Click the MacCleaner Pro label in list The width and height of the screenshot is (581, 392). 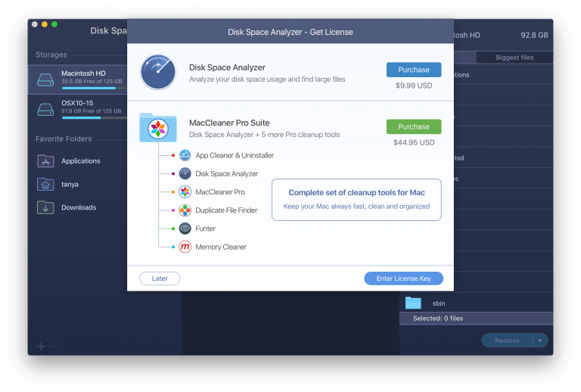pyautogui.click(x=220, y=192)
